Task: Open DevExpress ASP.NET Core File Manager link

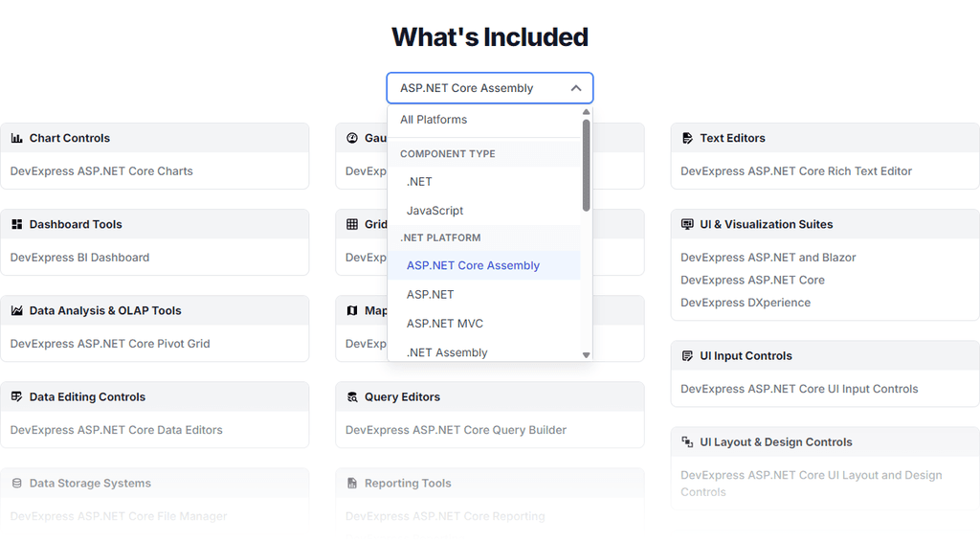Action: (119, 516)
